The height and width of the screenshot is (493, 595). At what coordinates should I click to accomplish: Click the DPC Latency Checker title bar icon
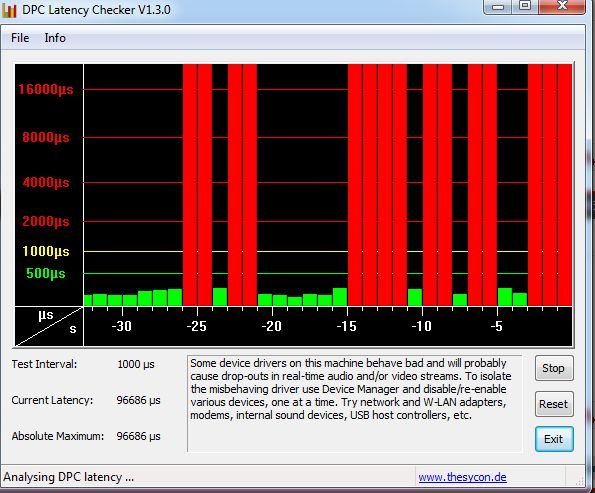(9, 10)
